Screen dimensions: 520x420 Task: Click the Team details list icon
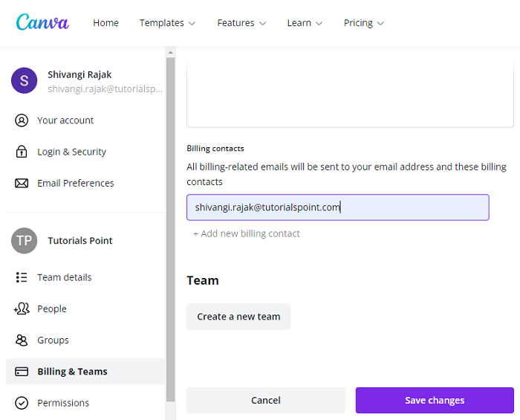pyautogui.click(x=22, y=277)
